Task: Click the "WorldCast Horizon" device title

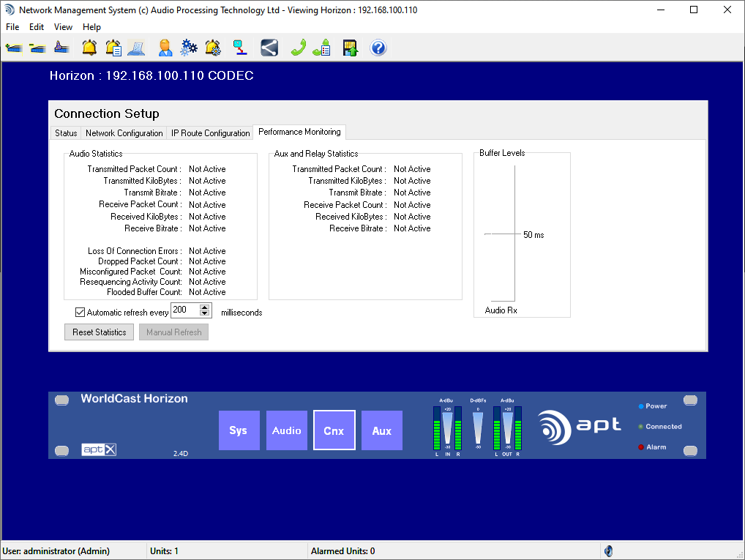Action: [x=134, y=398]
